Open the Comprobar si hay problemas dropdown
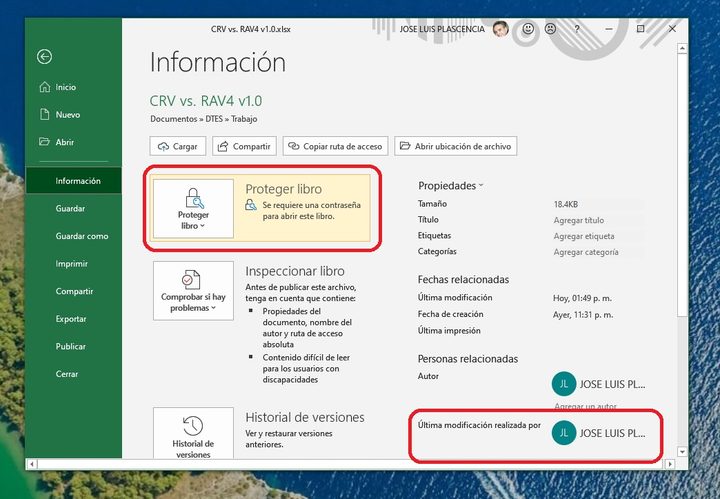 tap(193, 291)
